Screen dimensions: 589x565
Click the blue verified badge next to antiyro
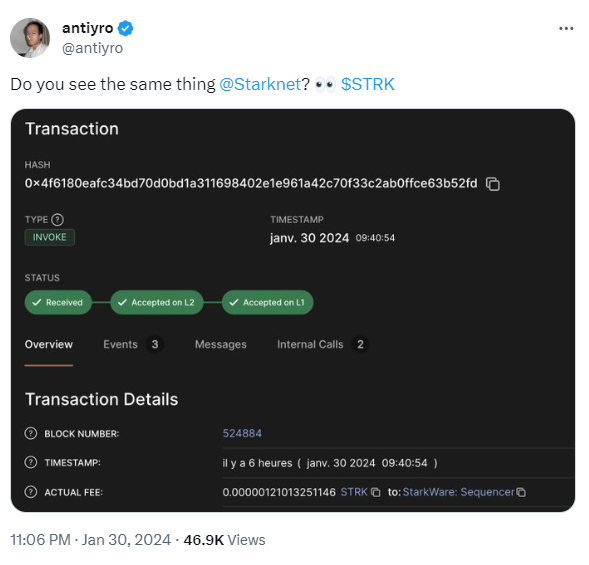(x=125, y=29)
